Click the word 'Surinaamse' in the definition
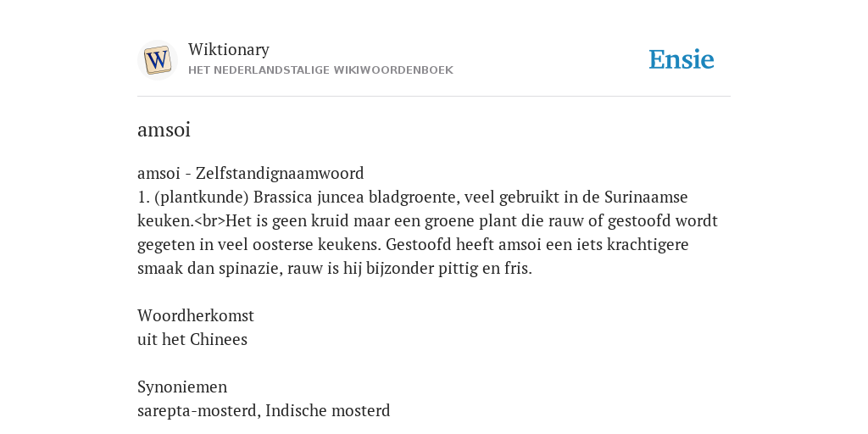Screen dimensions: 868x434 click(646, 197)
